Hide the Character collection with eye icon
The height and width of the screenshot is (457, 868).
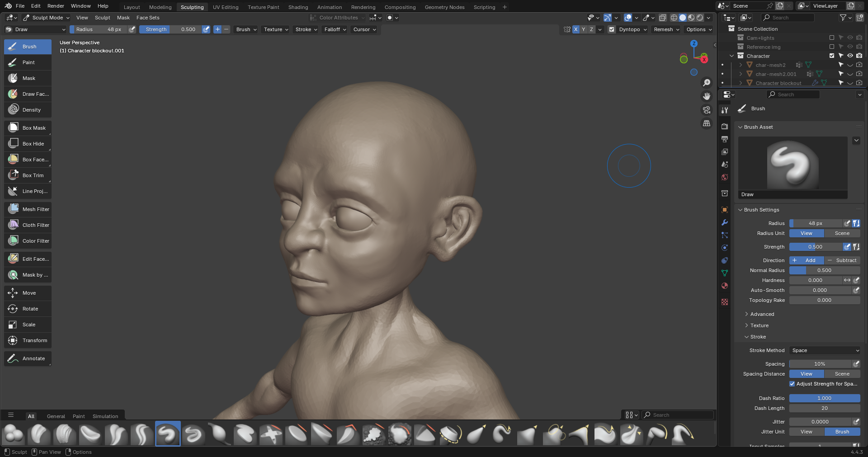click(850, 56)
